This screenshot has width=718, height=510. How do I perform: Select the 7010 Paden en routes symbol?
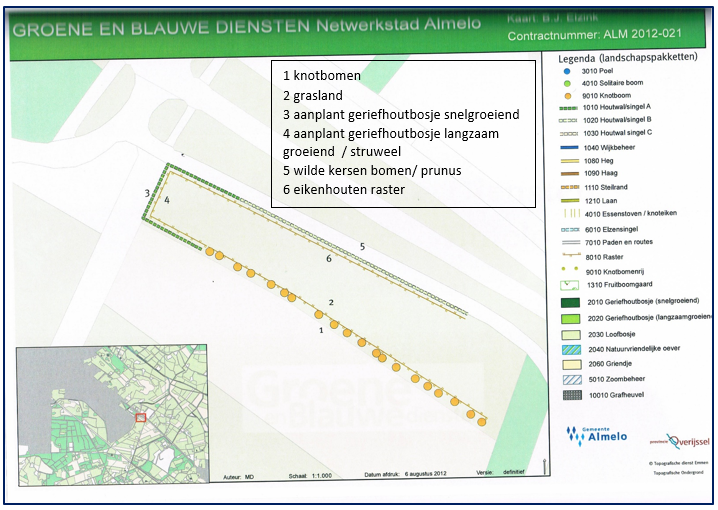571,243
